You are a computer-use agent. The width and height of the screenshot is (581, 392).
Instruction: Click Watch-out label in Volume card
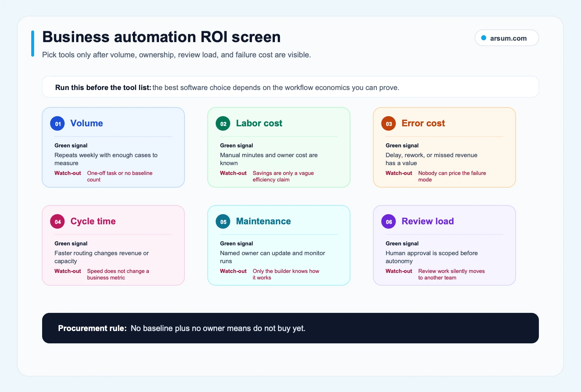coord(68,173)
